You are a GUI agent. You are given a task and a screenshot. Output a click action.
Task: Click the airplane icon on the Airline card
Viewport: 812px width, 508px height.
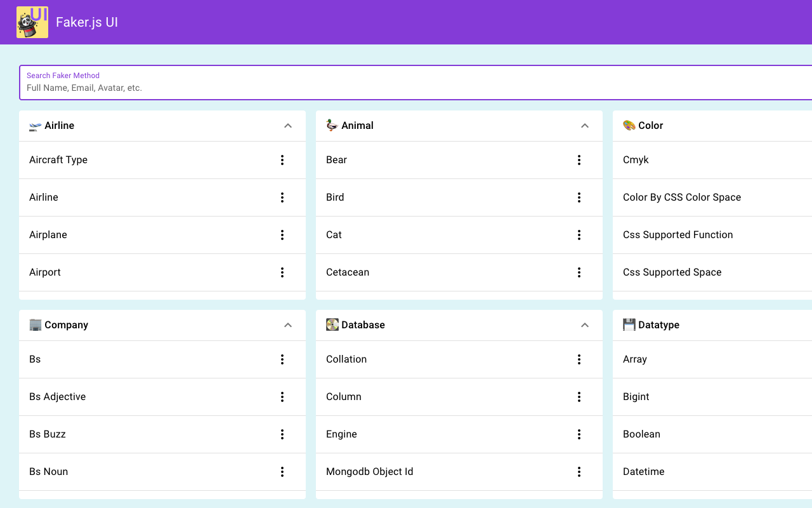click(x=34, y=126)
